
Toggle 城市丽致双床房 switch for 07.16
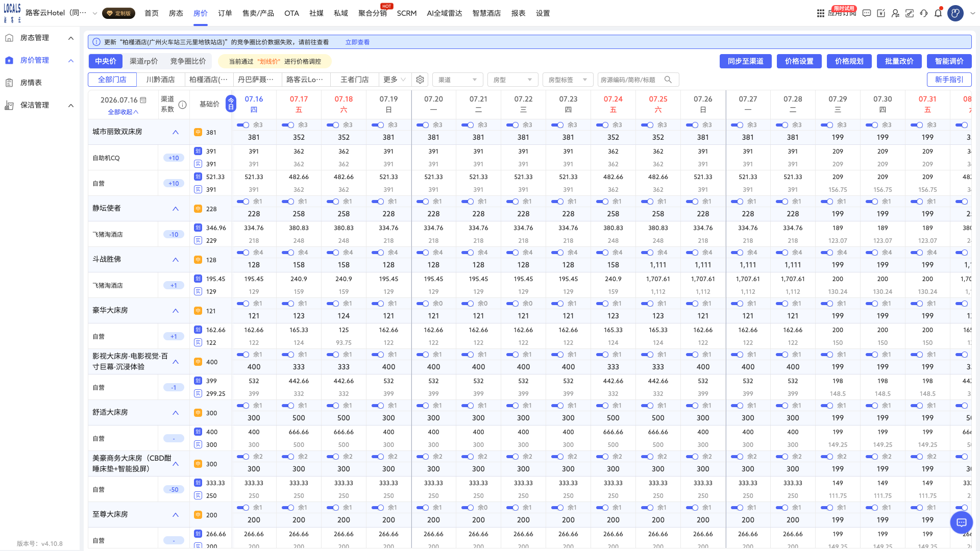243,125
